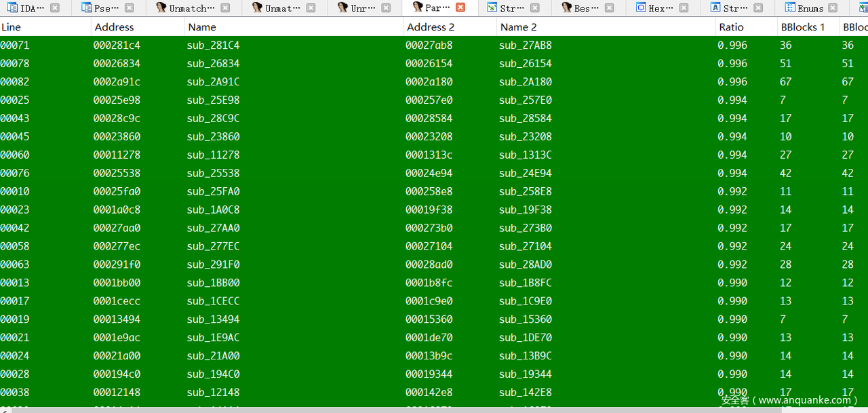Select the sub_1CECC match row
The width and height of the screenshot is (868, 413).
point(213,301)
